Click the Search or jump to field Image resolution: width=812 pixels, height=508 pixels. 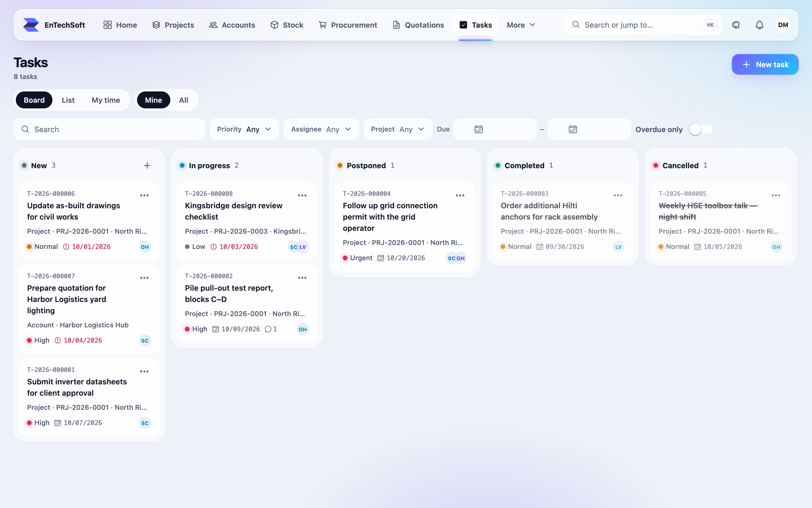point(643,25)
